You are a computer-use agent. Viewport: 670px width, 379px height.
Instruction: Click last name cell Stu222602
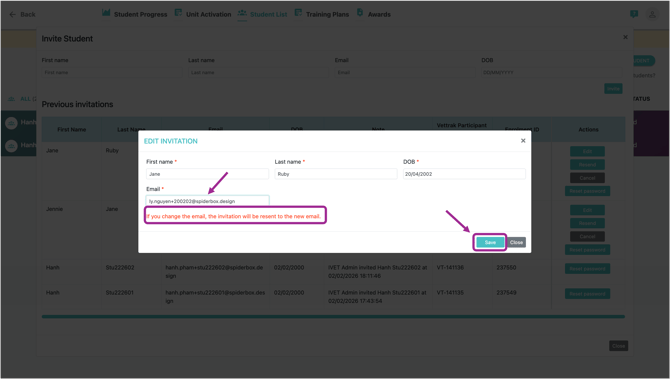[120, 267]
